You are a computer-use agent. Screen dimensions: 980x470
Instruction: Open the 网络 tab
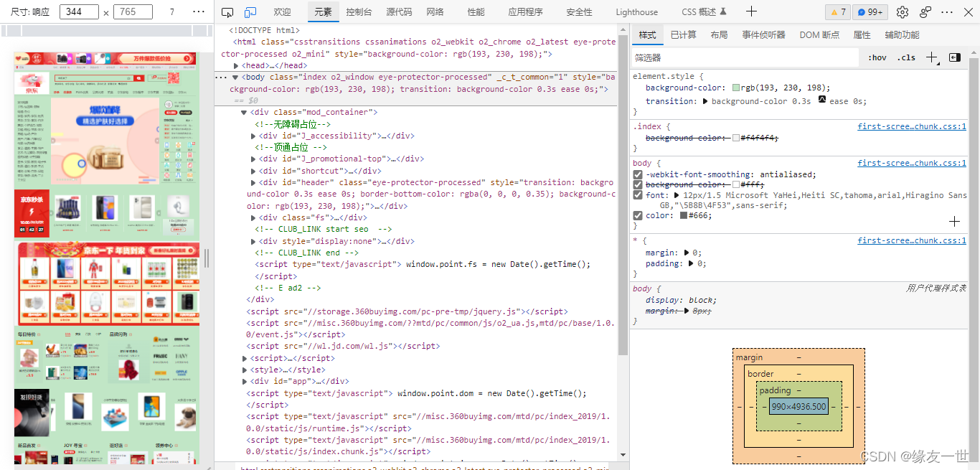point(435,12)
